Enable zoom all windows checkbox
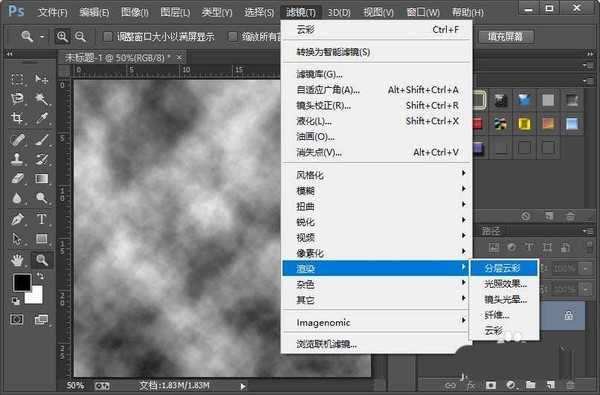The height and width of the screenshot is (395, 600). [x=232, y=36]
